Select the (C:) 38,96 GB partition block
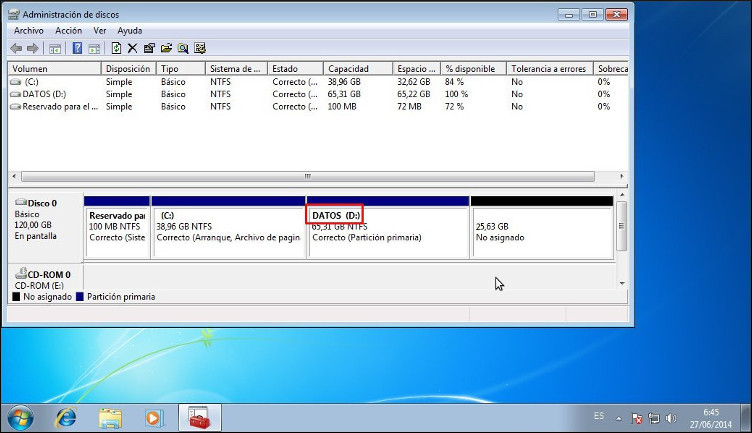 click(228, 227)
